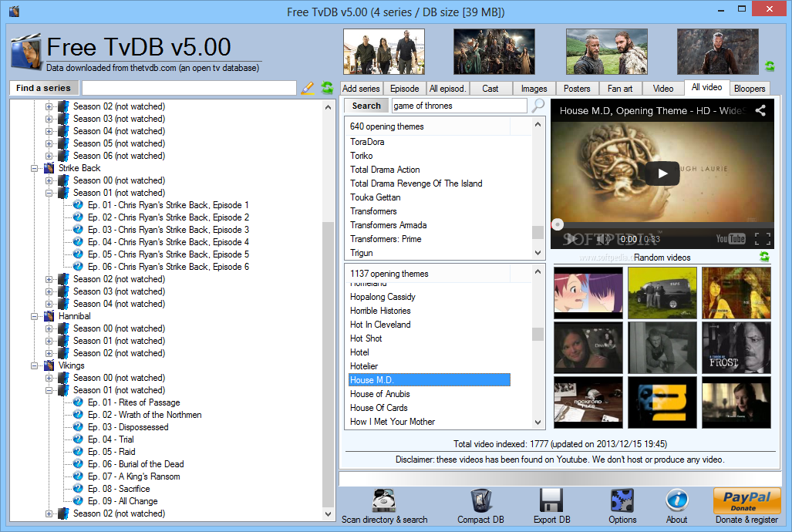Click the magnifier search icon
The height and width of the screenshot is (532, 792).
tap(538, 106)
